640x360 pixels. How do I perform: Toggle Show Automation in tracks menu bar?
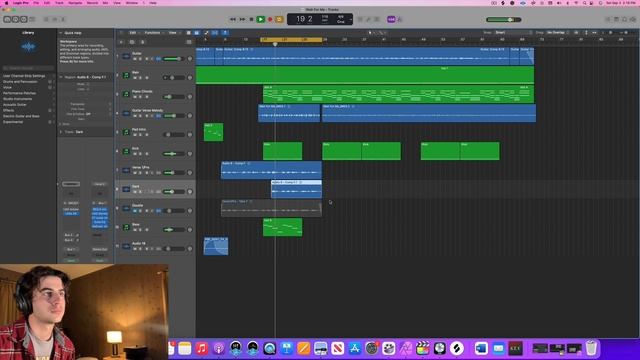click(x=206, y=33)
